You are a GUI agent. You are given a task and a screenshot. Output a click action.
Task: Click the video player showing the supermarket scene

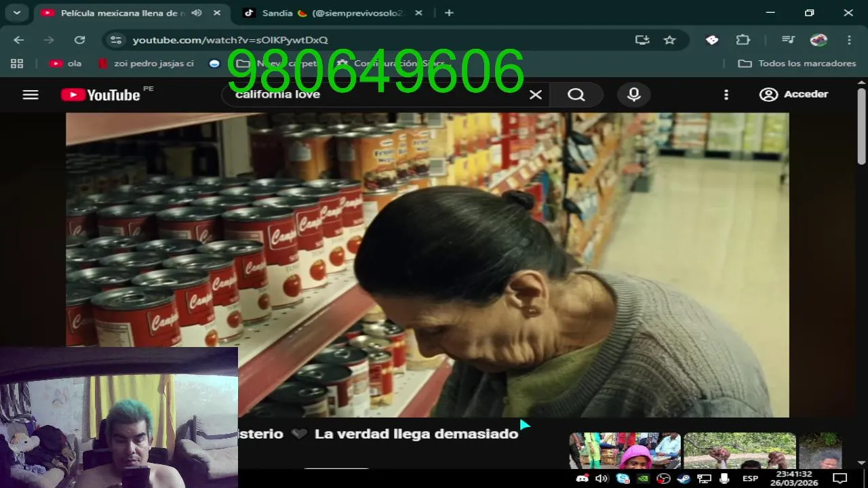(x=427, y=264)
